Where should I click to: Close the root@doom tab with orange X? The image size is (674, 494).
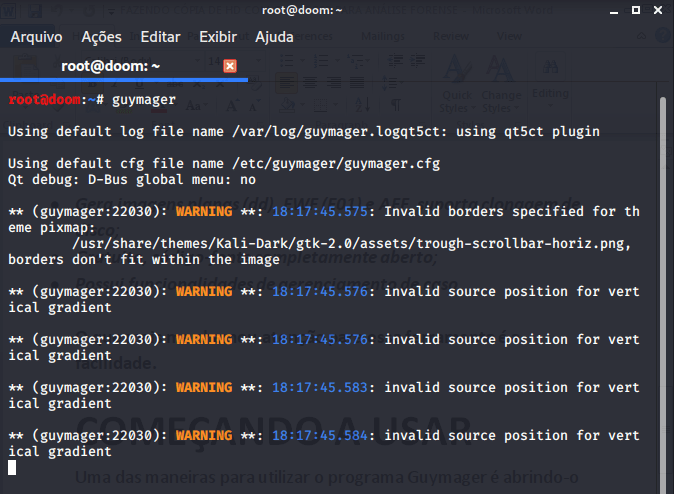[x=230, y=66]
